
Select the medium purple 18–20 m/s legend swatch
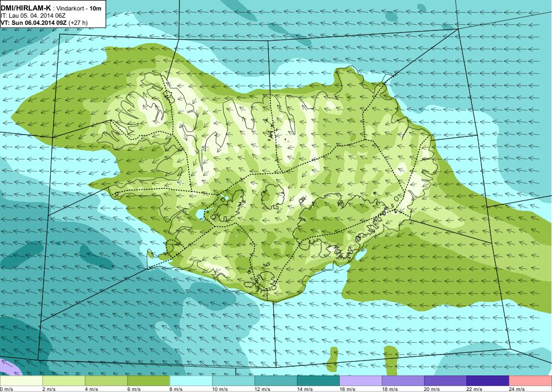pos(403,381)
